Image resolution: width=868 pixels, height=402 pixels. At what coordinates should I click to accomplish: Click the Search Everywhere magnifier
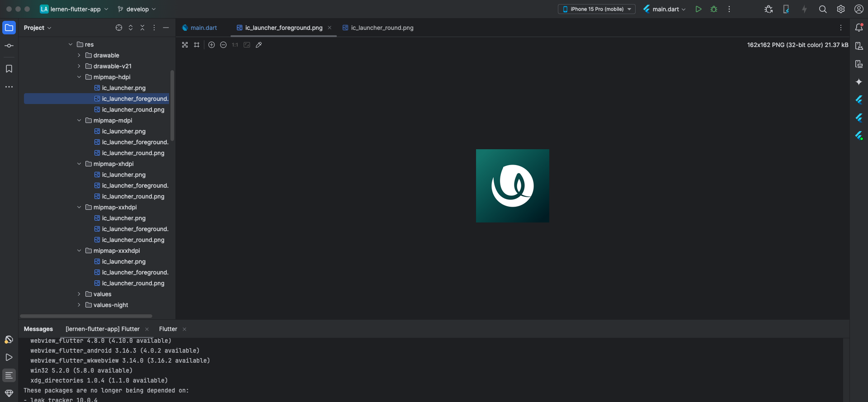pos(823,9)
